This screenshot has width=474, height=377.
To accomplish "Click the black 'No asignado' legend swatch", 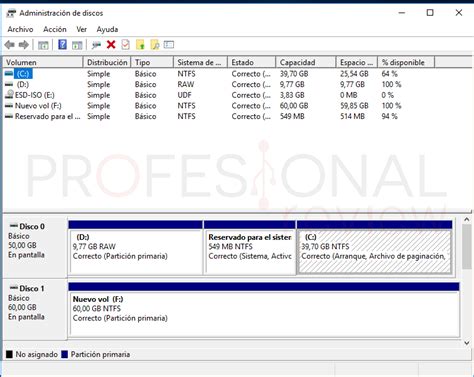I will coord(9,354).
